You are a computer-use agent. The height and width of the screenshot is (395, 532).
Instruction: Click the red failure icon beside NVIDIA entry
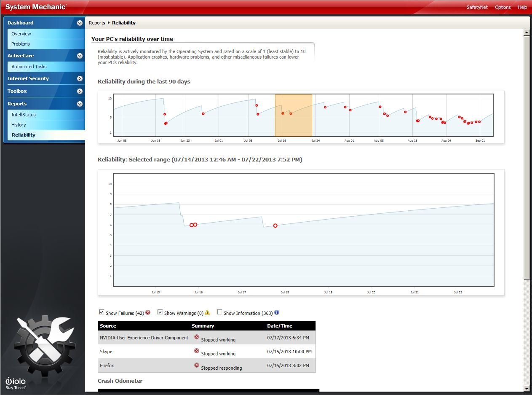click(x=197, y=337)
